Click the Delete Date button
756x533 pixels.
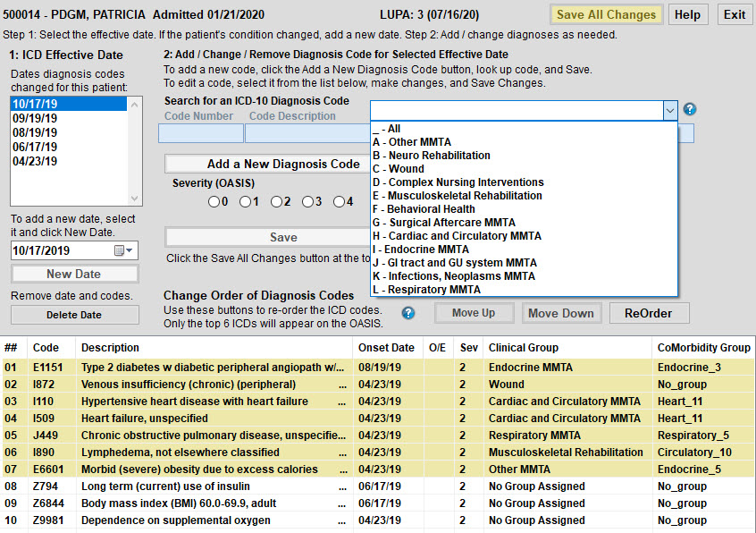point(74,315)
